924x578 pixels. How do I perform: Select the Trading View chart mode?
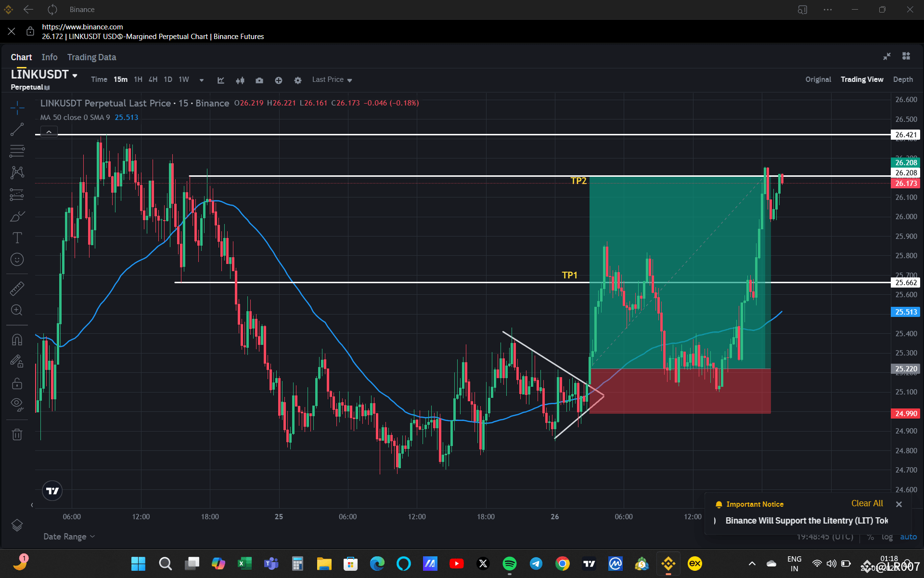(x=862, y=79)
